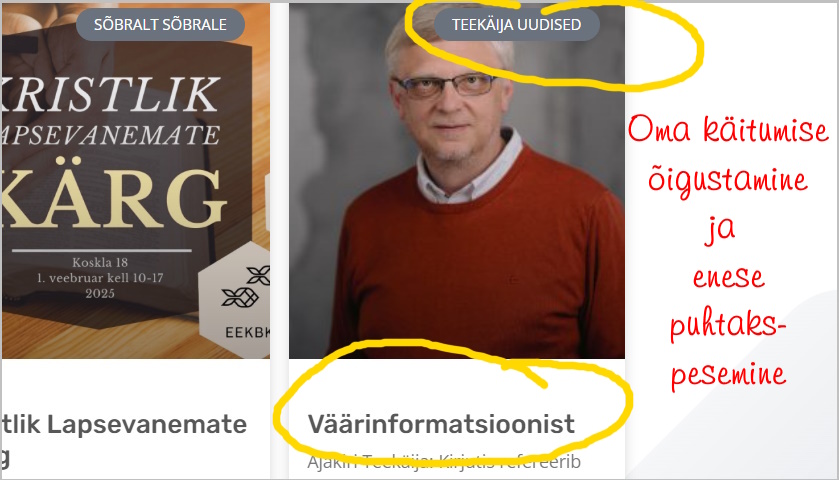Click the red 'enese' annotation word
839x480 pixels.
click(x=729, y=278)
